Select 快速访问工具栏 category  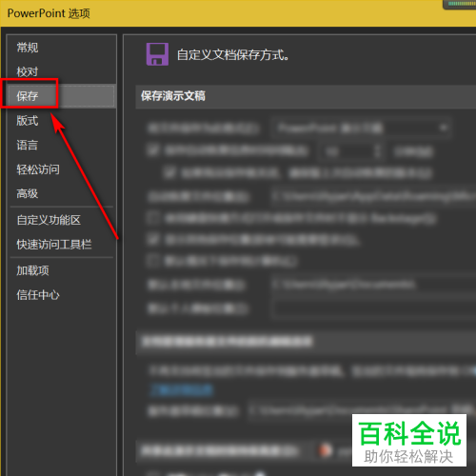pos(54,245)
